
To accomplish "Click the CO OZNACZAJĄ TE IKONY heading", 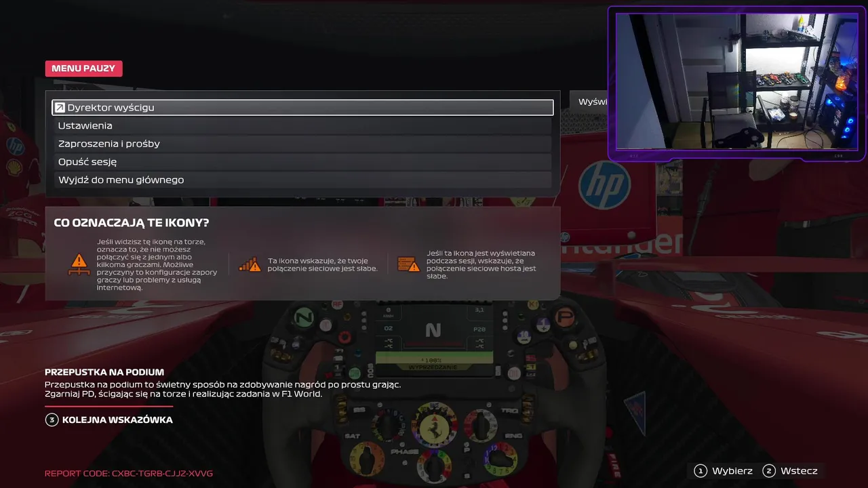I will pyautogui.click(x=132, y=223).
